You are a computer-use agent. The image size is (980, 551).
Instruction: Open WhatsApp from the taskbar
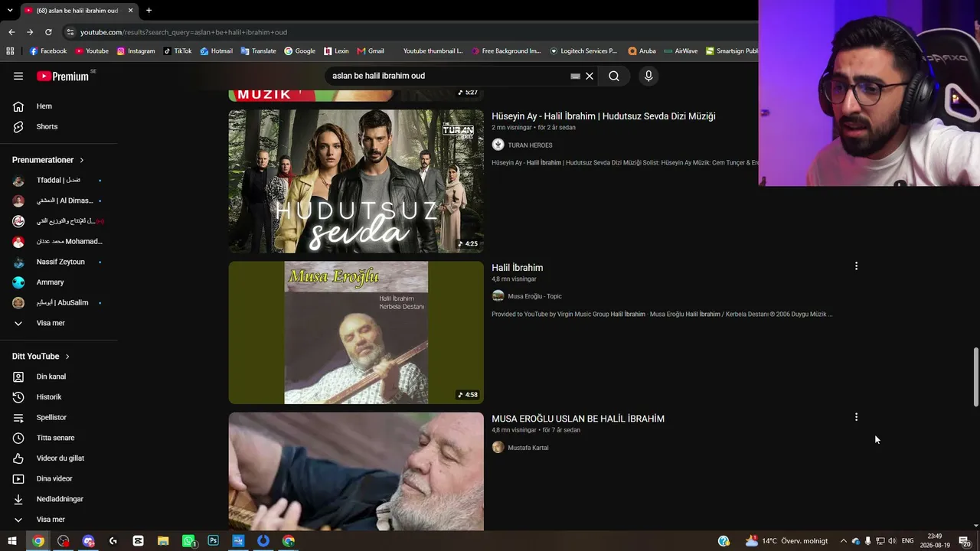188,541
